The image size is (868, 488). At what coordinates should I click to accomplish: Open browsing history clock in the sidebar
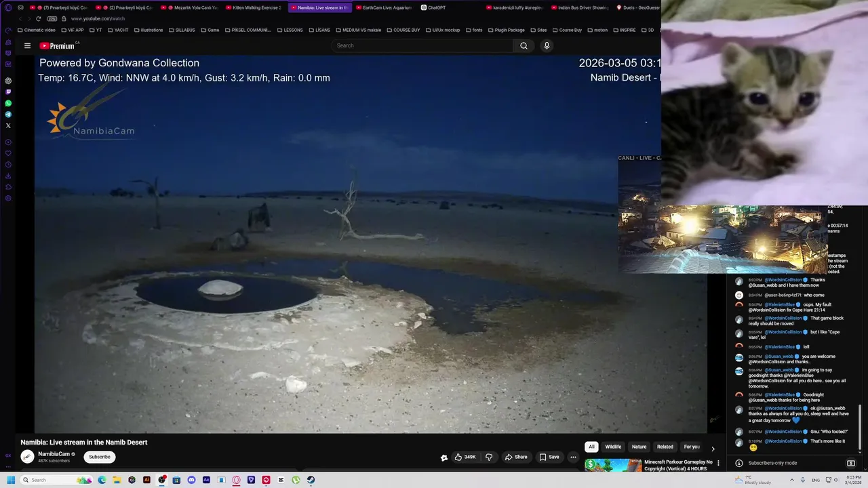(8, 165)
